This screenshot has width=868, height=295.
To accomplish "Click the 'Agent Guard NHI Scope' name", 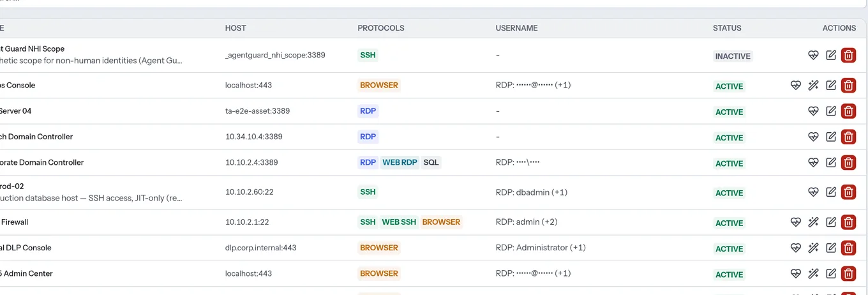I will [32, 49].
